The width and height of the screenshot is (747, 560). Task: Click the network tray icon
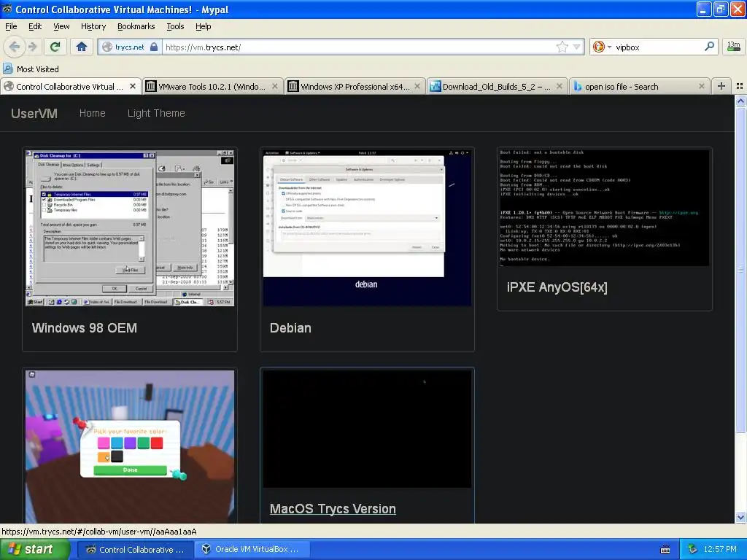click(692, 550)
